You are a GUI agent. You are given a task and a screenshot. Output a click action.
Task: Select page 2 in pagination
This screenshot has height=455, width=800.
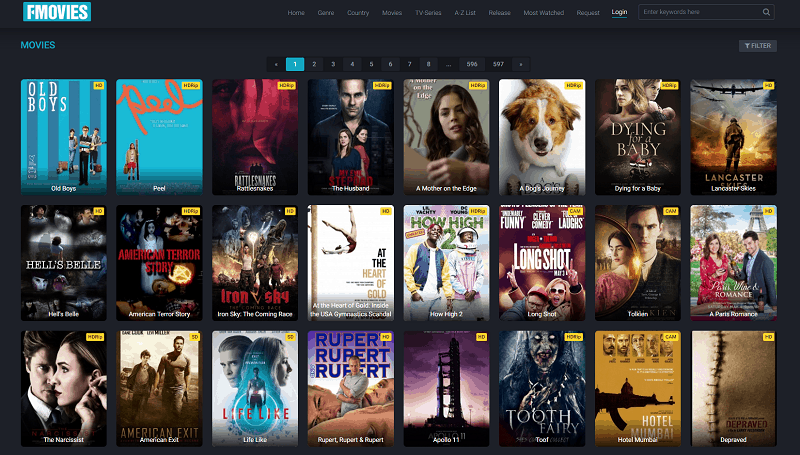coord(314,64)
